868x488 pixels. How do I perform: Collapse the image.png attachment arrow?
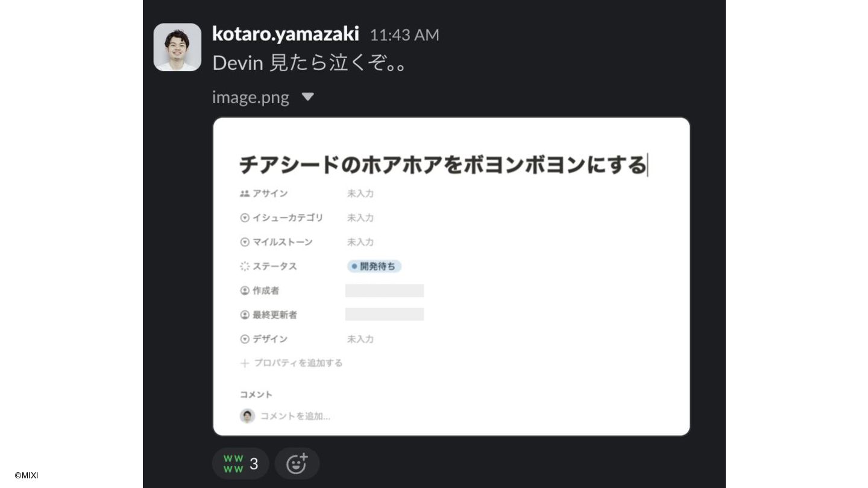[307, 97]
